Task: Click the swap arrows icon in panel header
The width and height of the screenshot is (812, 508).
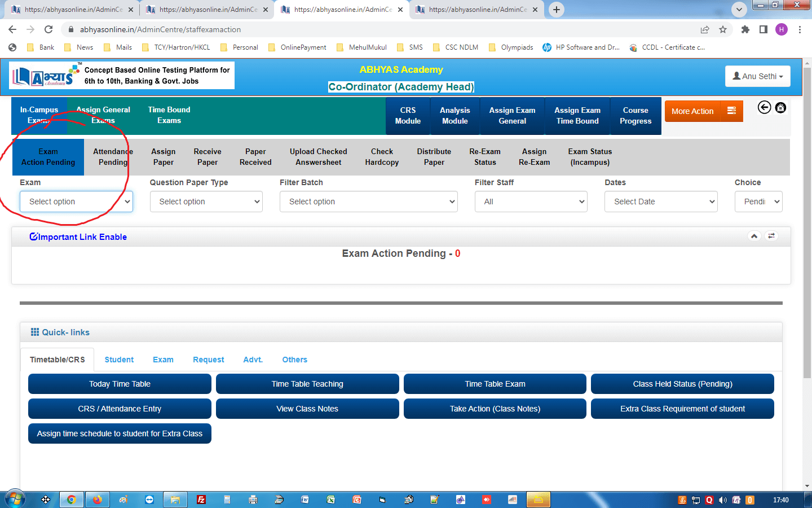Action: click(771, 236)
